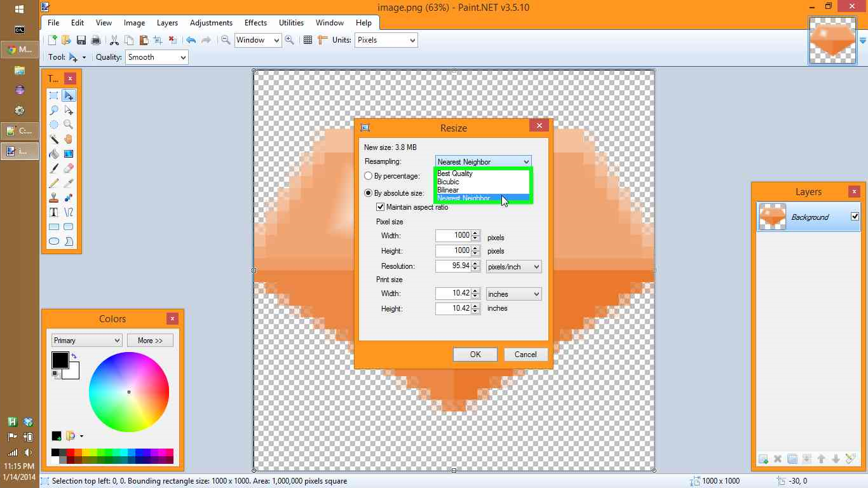Select the Paintbrush tool

pyautogui.click(x=54, y=168)
